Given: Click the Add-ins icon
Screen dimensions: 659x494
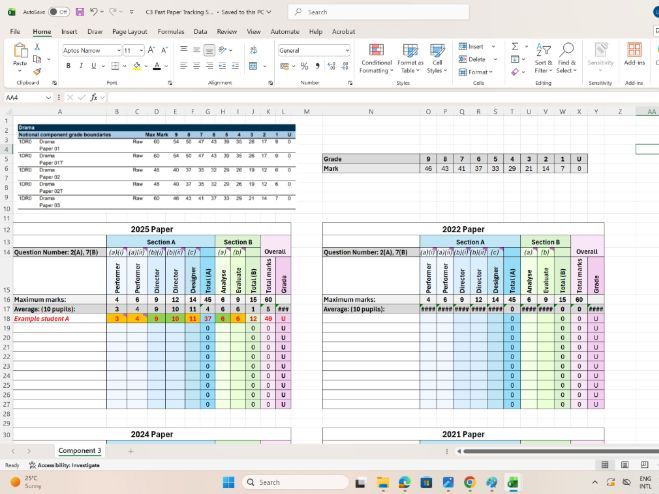Looking at the screenshot, I should click(634, 54).
